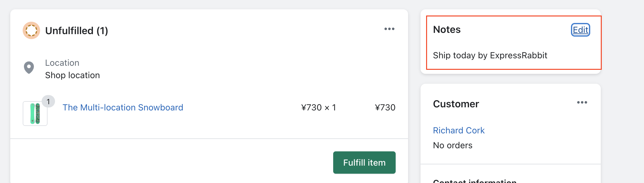
Task: Click the No orders text
Action: tap(453, 145)
